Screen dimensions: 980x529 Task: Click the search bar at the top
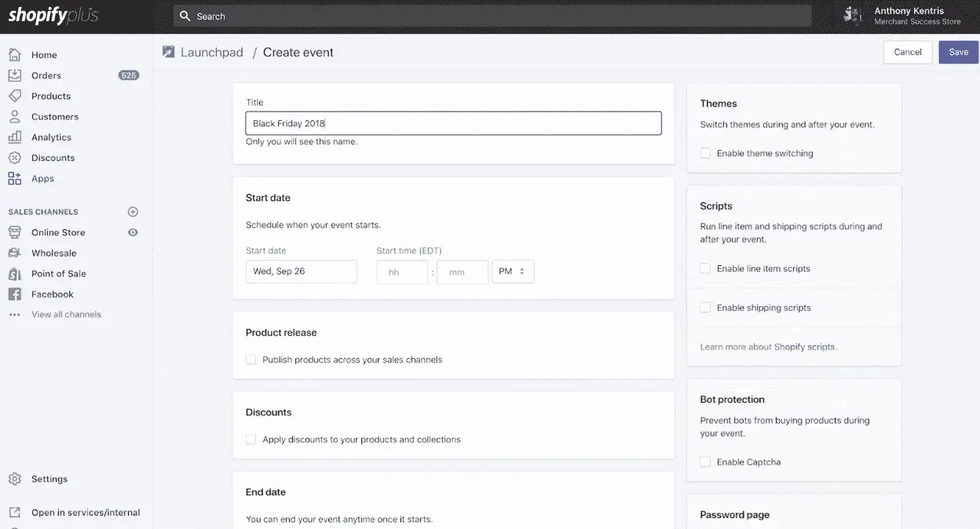(x=491, y=16)
